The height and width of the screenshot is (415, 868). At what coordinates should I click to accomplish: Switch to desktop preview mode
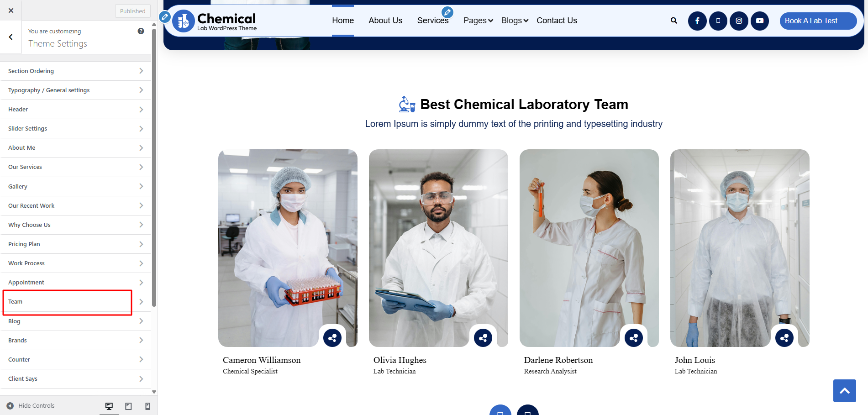tap(109, 406)
